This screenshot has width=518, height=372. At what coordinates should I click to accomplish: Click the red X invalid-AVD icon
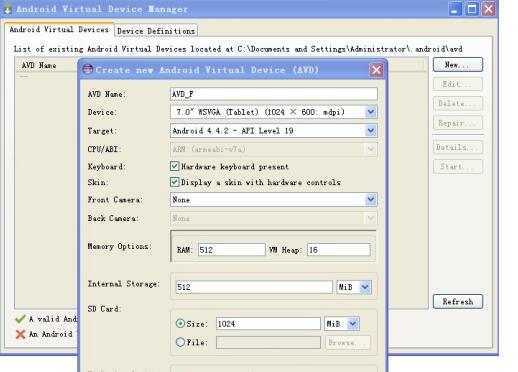(x=20, y=334)
